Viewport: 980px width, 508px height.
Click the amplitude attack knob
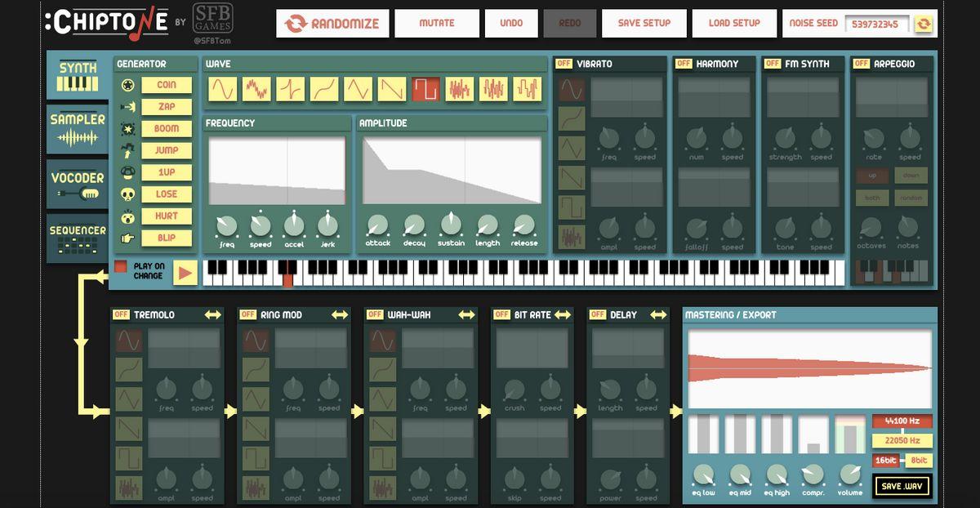tap(377, 225)
